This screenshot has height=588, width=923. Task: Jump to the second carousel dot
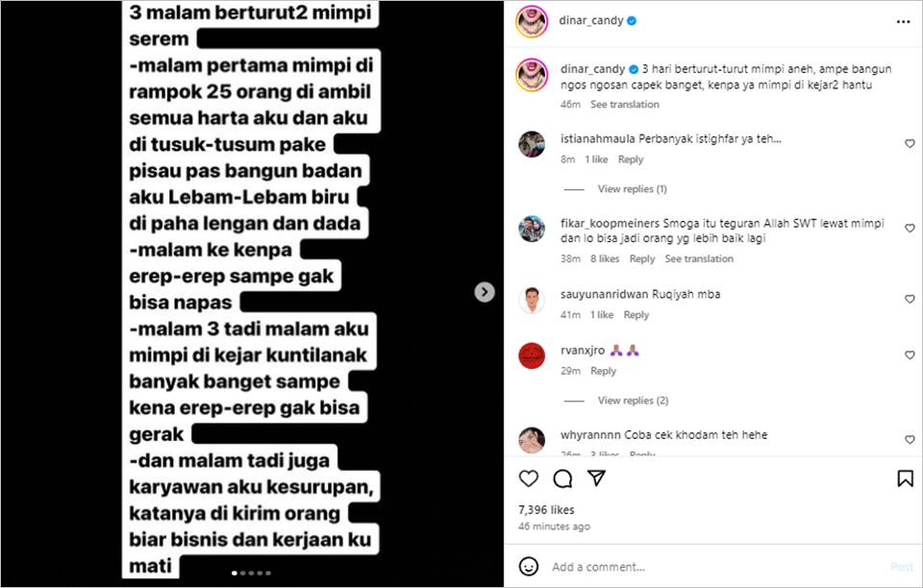point(243,573)
